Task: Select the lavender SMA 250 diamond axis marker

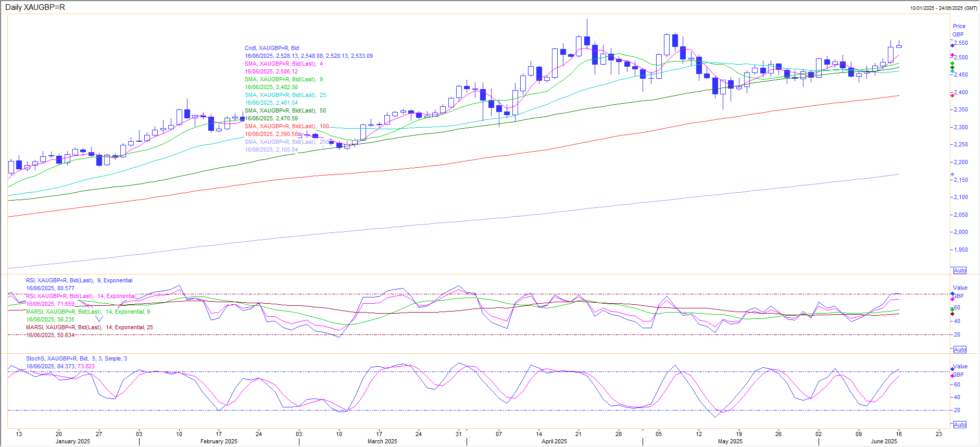Action: tap(952, 174)
